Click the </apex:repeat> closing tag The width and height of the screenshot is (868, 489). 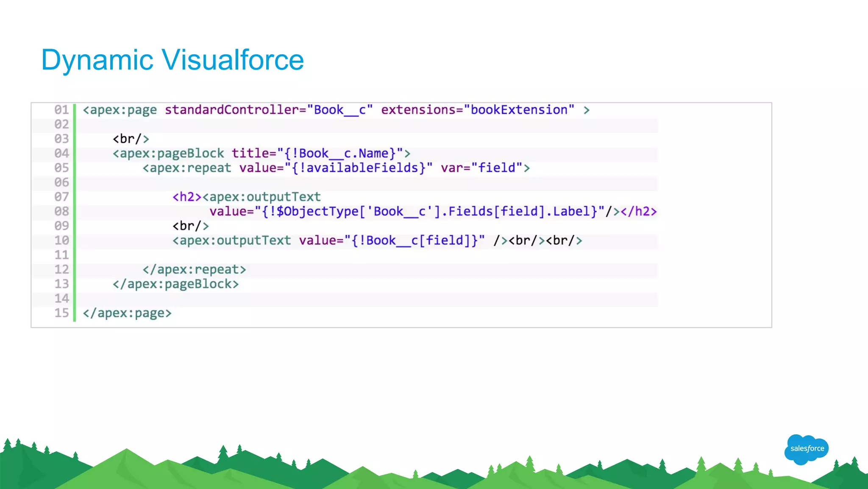(x=194, y=269)
